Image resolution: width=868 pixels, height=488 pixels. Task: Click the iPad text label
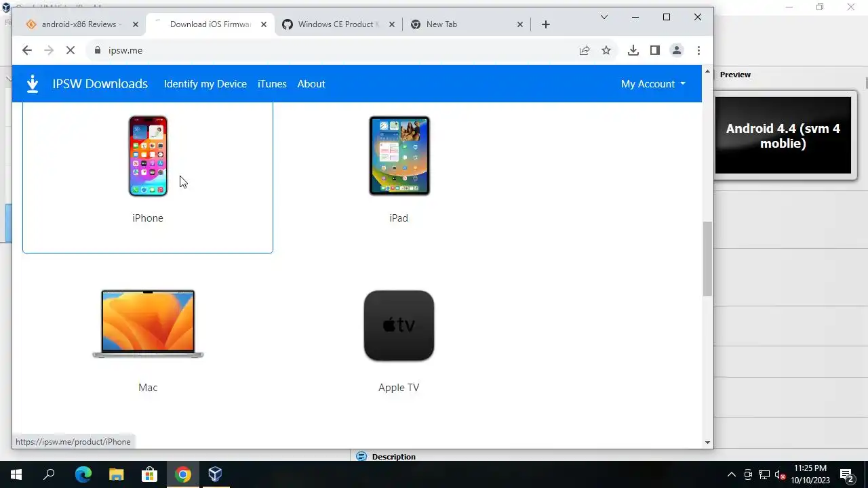(x=399, y=218)
